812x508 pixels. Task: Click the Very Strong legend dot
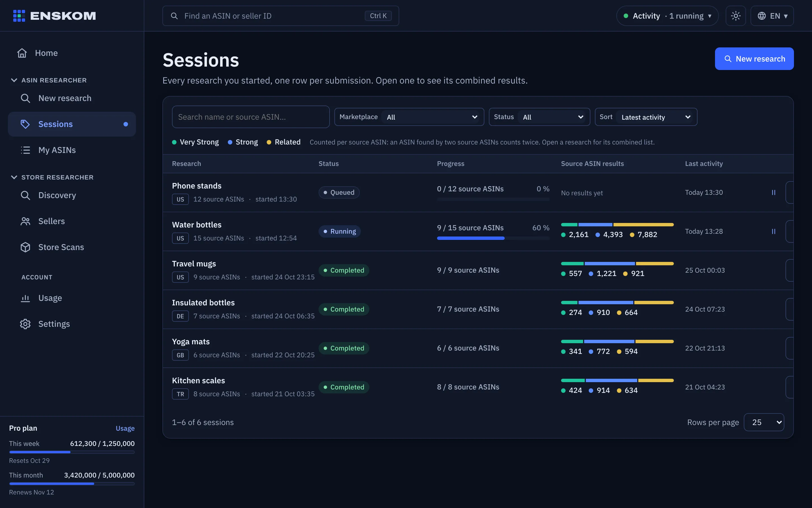pyautogui.click(x=174, y=142)
